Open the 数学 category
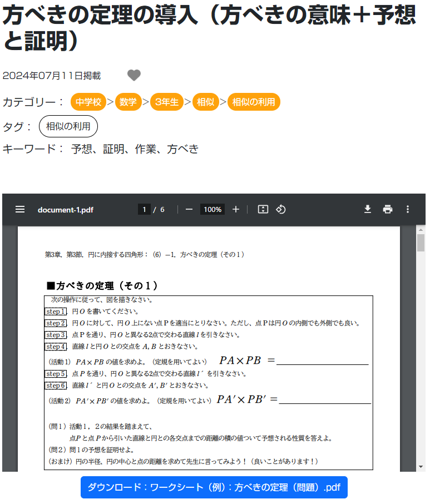Image resolution: width=430 pixels, height=504 pixels. coord(128,102)
